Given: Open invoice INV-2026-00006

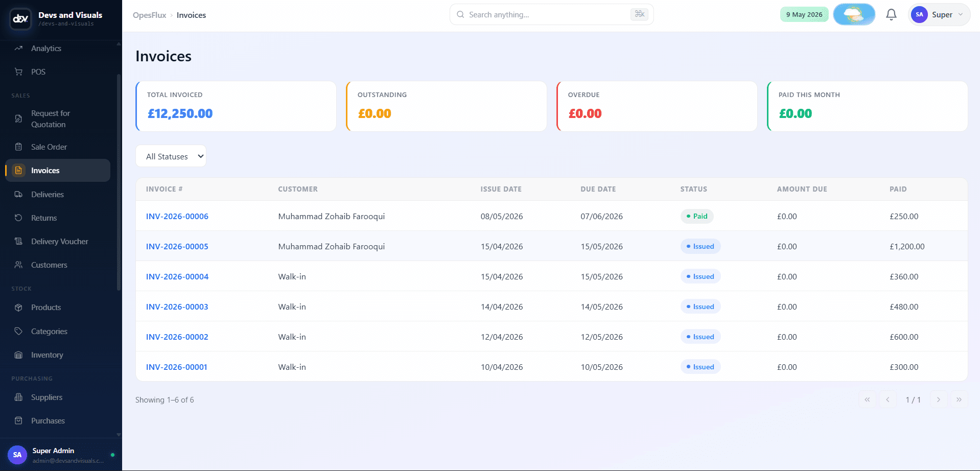Looking at the screenshot, I should click(x=177, y=216).
